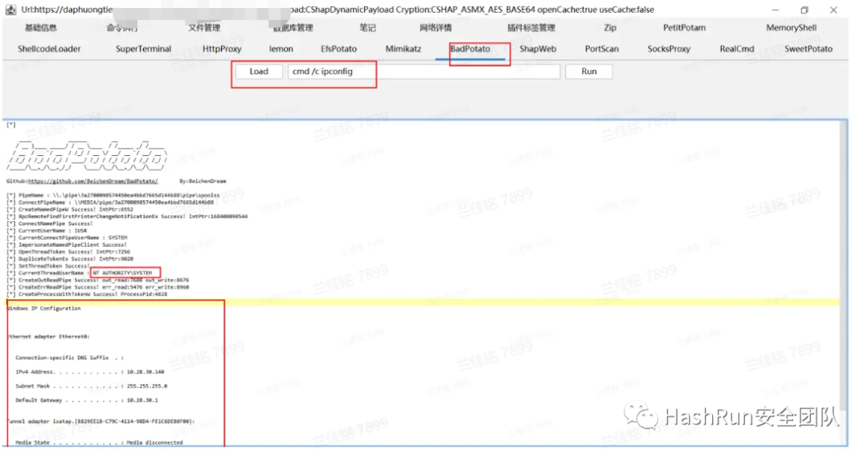The image size is (868, 455).
Task: Click the output pane's vertical scrollbar
Action: (843, 266)
